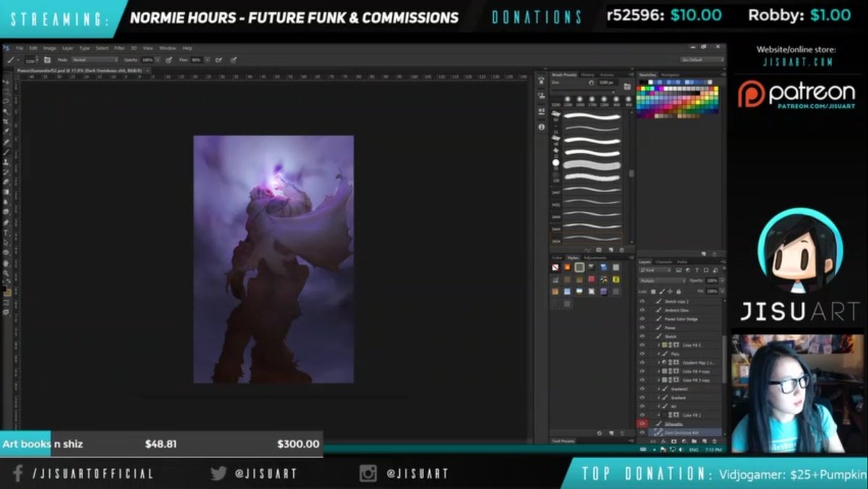Viewport: 868px width, 489px height.
Task: Pick the red swatch in Swatches panel
Action: pyautogui.click(x=639, y=89)
